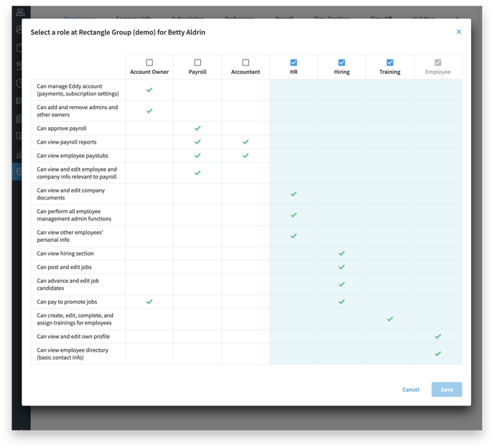
Task: Click Account Owner checkmark for manage Eddy account
Action: [x=149, y=90]
